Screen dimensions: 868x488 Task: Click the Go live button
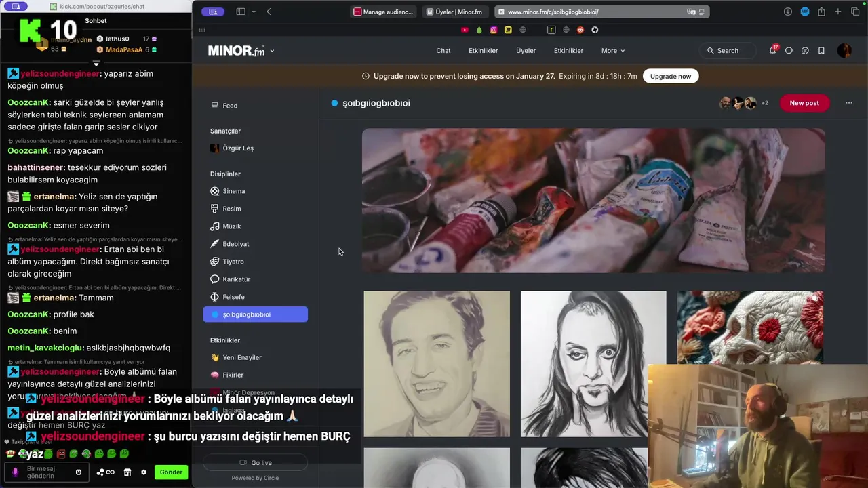click(x=255, y=462)
